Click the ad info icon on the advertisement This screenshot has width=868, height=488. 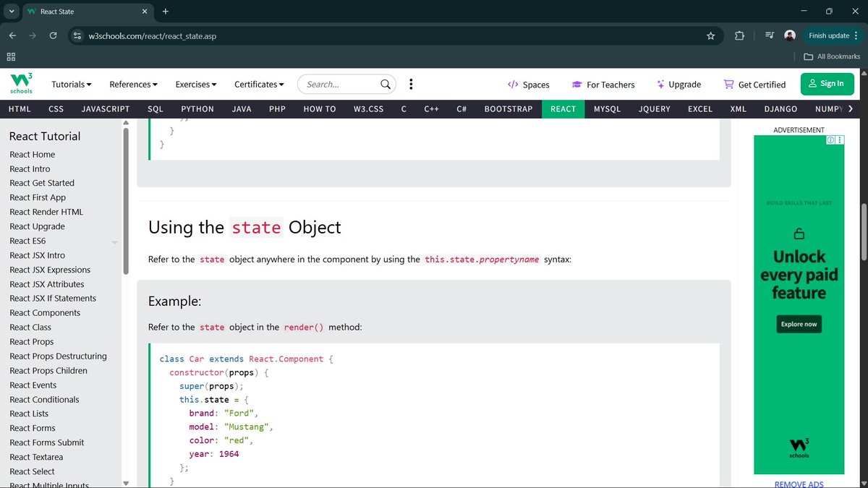[x=830, y=140]
